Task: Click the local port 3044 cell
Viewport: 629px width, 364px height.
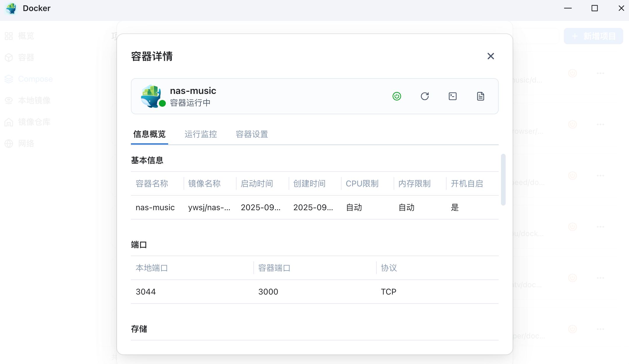Action: pos(146,292)
